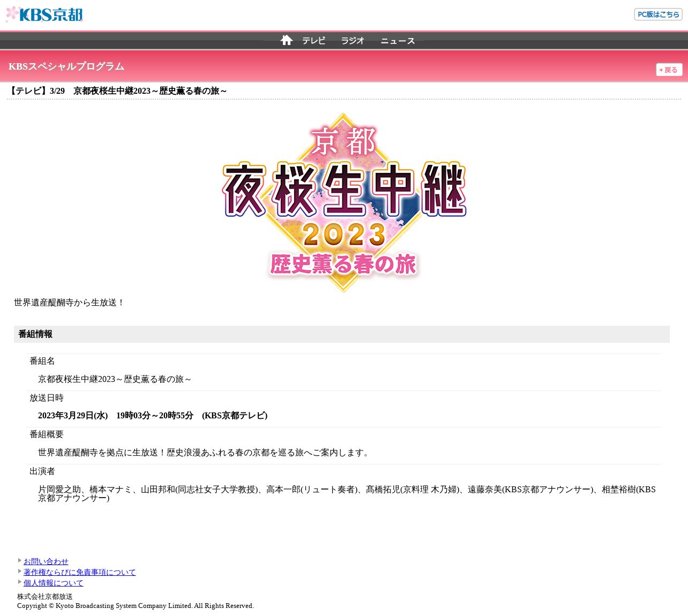This screenshot has height=616, width=688.
Task: Select the 京都夜桜生中継2023 banner image
Action: pos(344,202)
